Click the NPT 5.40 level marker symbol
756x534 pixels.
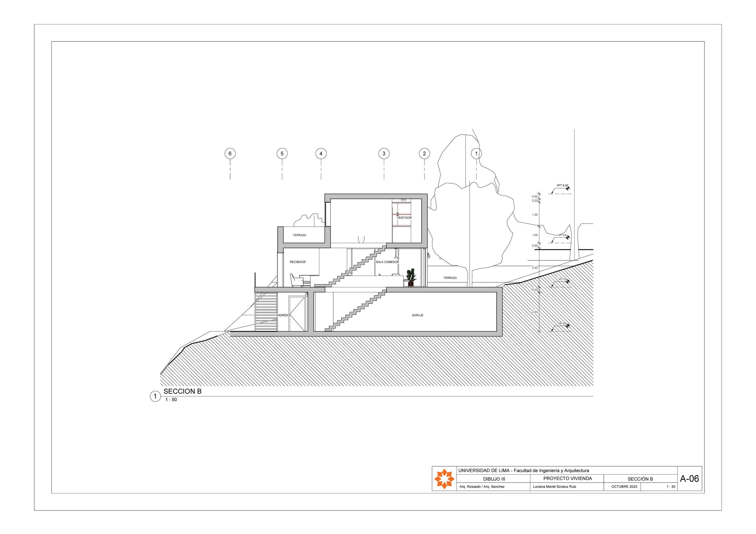pos(568,237)
